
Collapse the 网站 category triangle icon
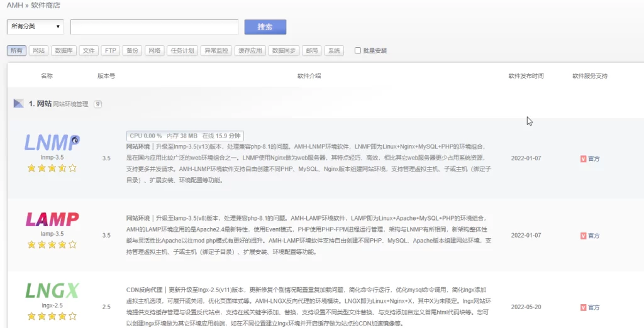click(x=18, y=104)
